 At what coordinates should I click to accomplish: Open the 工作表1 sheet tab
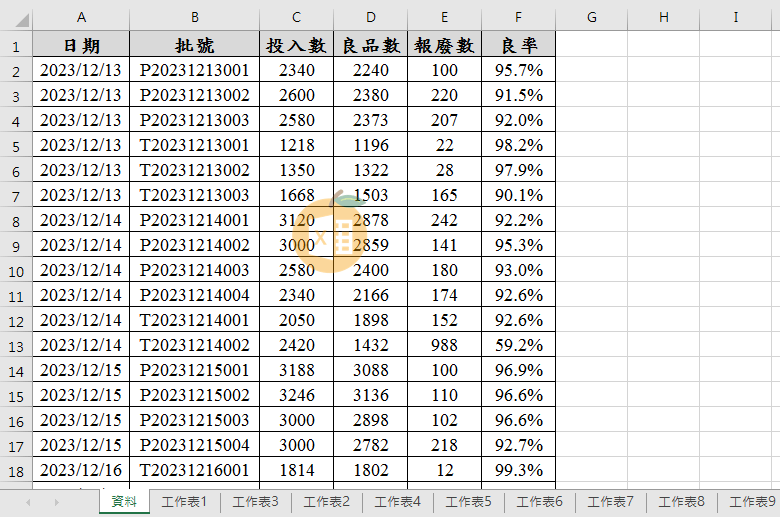coord(184,502)
